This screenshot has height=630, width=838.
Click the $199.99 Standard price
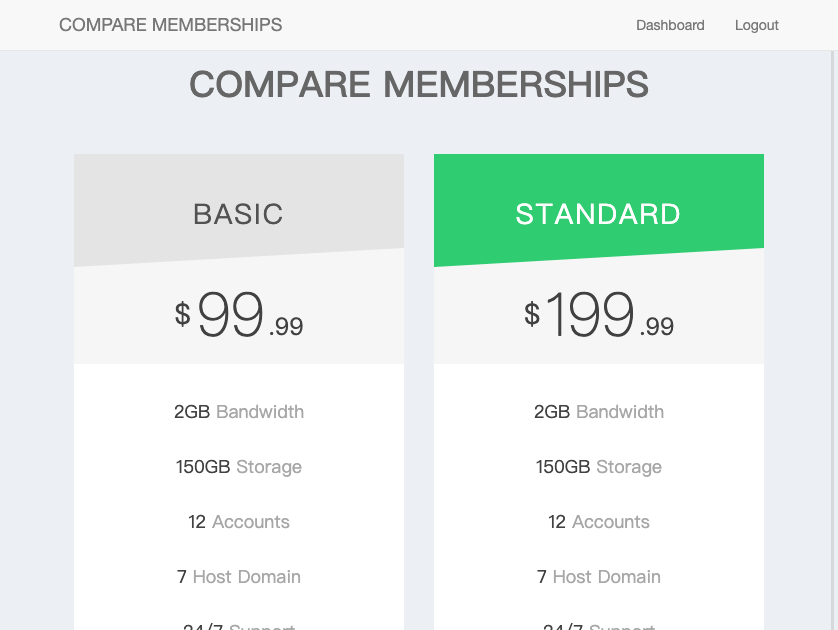[599, 315]
